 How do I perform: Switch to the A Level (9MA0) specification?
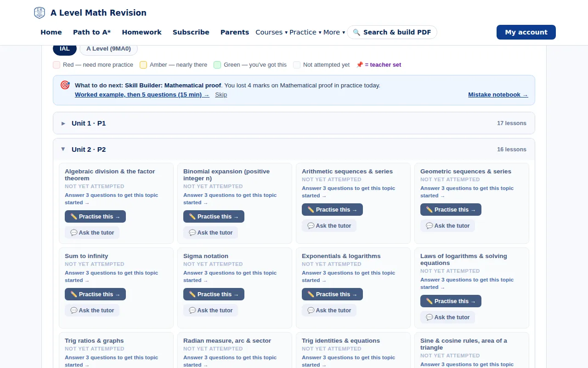pyautogui.click(x=108, y=49)
